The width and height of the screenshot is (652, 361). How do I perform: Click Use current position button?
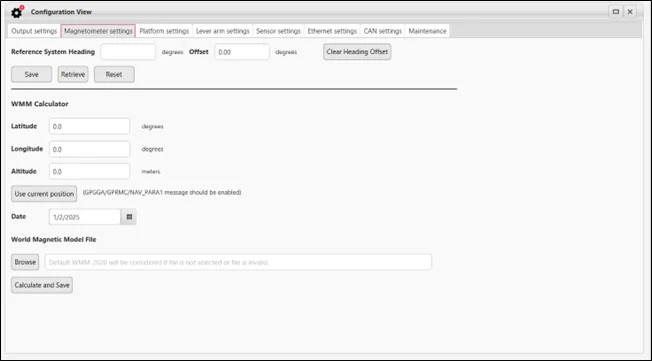[x=44, y=194]
